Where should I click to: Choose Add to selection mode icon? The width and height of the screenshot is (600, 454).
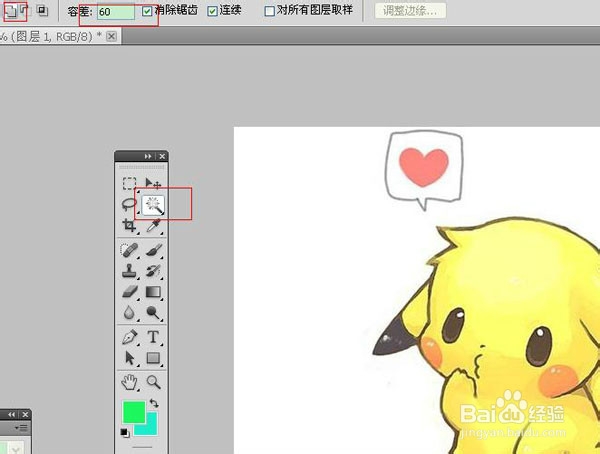click(x=11, y=11)
